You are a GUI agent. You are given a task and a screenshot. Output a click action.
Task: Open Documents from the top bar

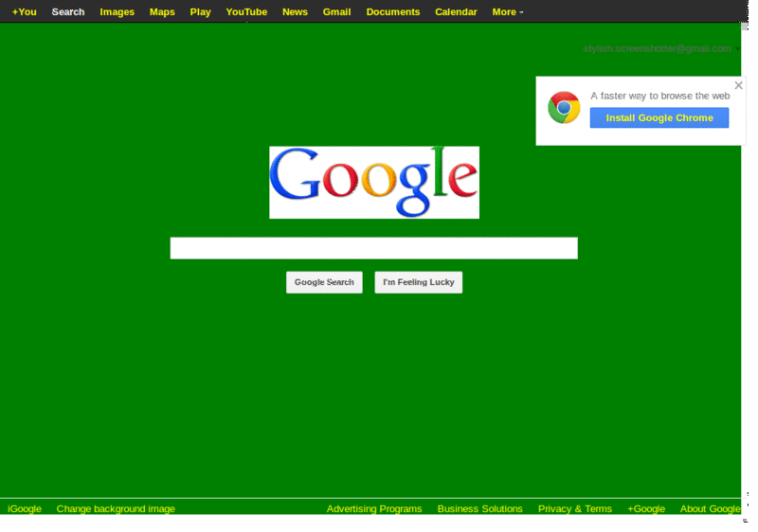coord(393,12)
